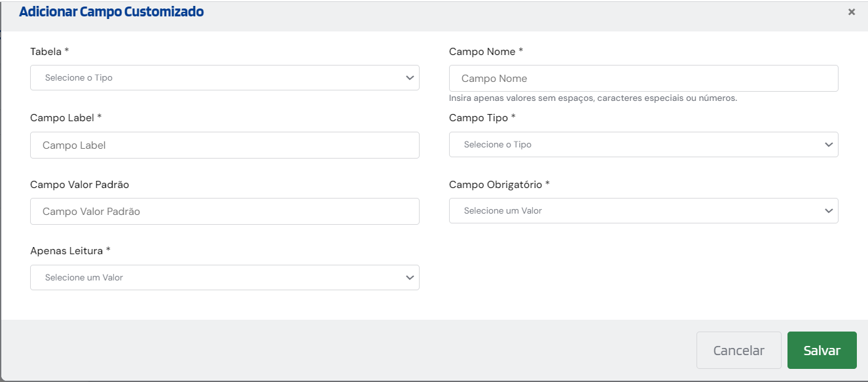
Task: Open the Apenas Leitura dropdown
Action: (x=225, y=278)
